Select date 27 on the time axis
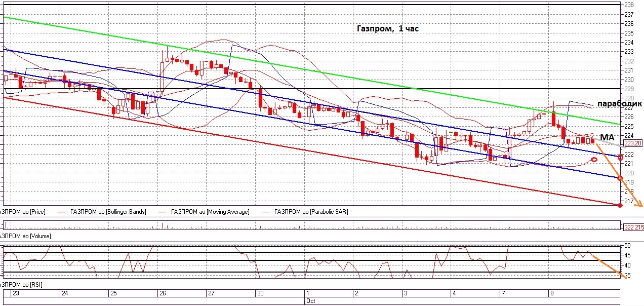 point(211,293)
